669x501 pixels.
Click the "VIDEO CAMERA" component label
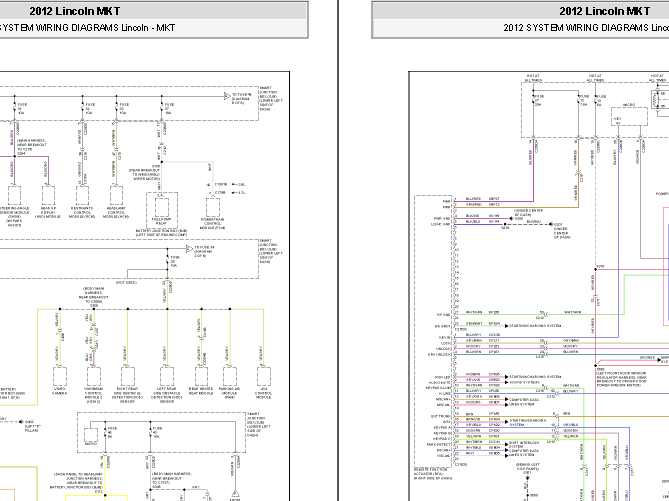tap(59, 391)
